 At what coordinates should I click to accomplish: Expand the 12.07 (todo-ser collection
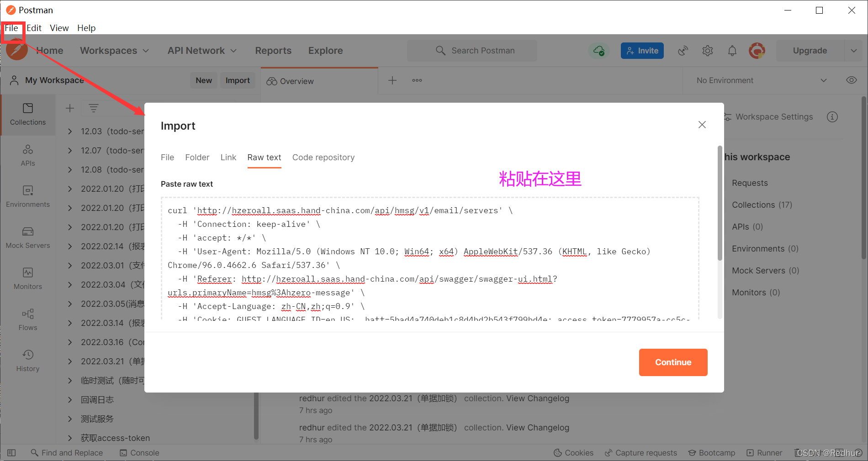click(70, 151)
